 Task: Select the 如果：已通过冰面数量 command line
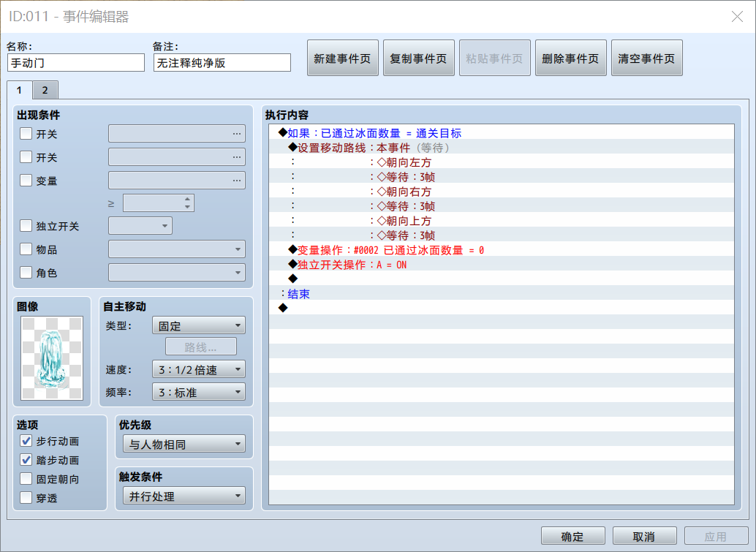502,133
